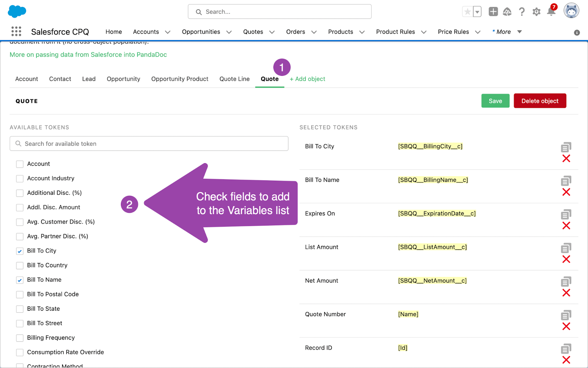Expand the Price Rules dropdown chevron
Viewport: 588px width, 368px height.
(478, 32)
